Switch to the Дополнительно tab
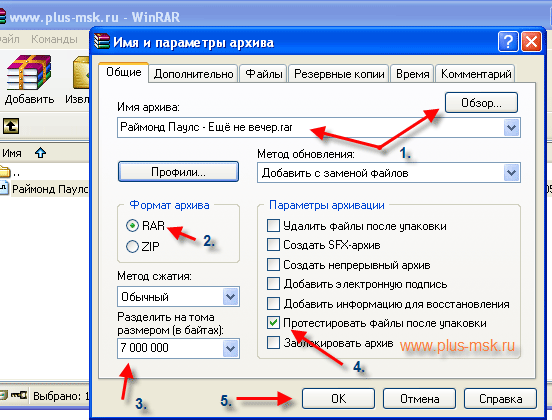The height and width of the screenshot is (420, 552). (x=194, y=74)
